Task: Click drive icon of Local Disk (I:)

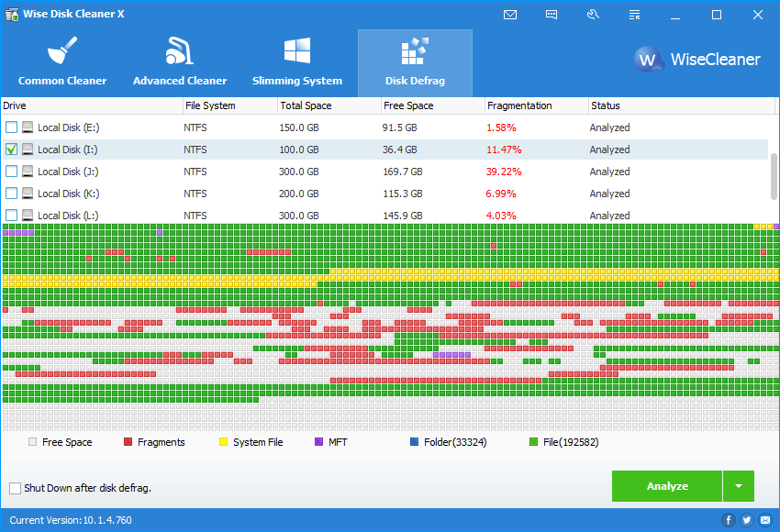Action: pos(28,150)
